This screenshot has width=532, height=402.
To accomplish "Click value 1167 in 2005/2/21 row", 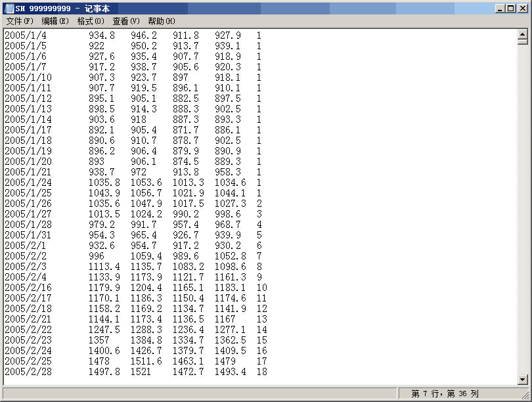I will (x=225, y=319).
